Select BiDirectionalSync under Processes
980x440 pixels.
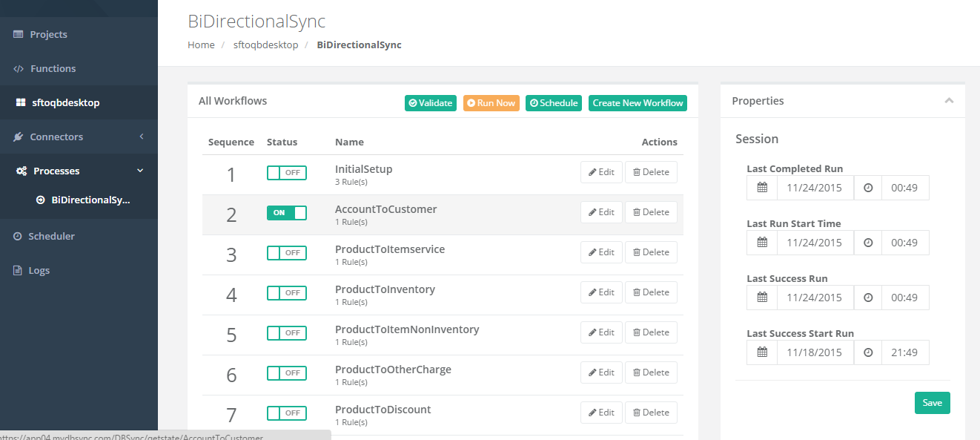point(90,200)
